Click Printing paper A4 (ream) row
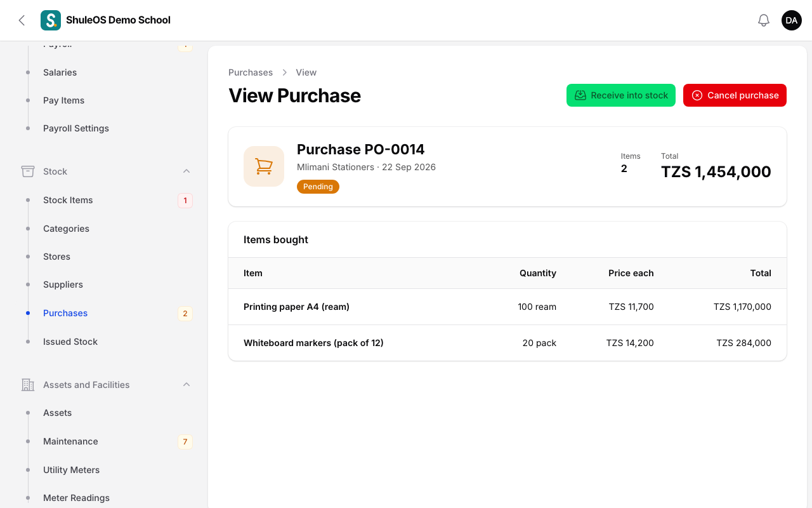The height and width of the screenshot is (508, 812). click(507, 307)
